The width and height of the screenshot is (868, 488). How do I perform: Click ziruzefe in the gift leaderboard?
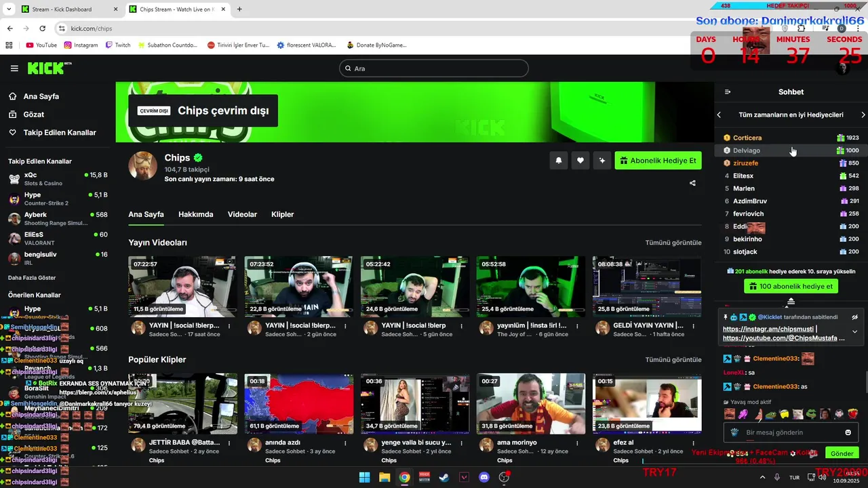click(746, 163)
